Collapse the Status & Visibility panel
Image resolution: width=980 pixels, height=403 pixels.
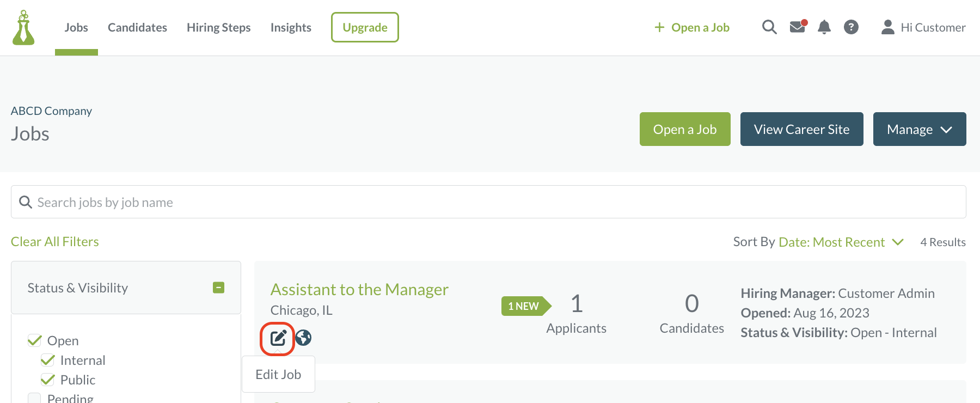point(219,288)
